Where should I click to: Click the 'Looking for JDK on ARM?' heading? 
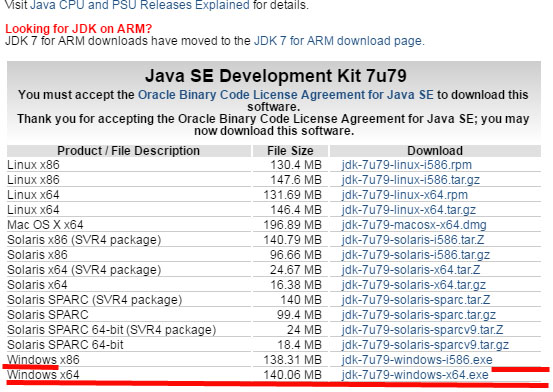pyautogui.click(x=78, y=29)
